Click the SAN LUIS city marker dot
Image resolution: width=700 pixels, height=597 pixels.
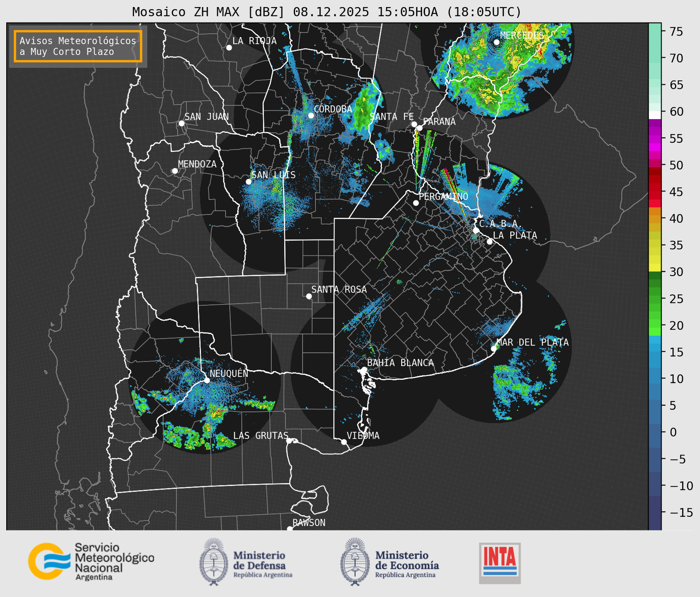click(249, 182)
